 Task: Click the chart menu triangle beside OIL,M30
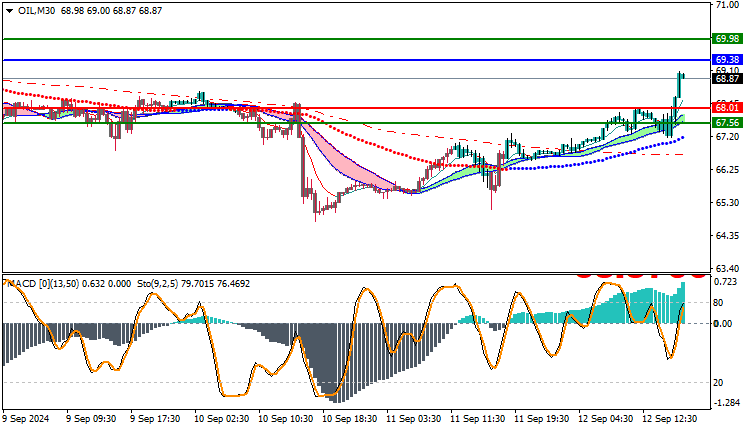coord(9,11)
